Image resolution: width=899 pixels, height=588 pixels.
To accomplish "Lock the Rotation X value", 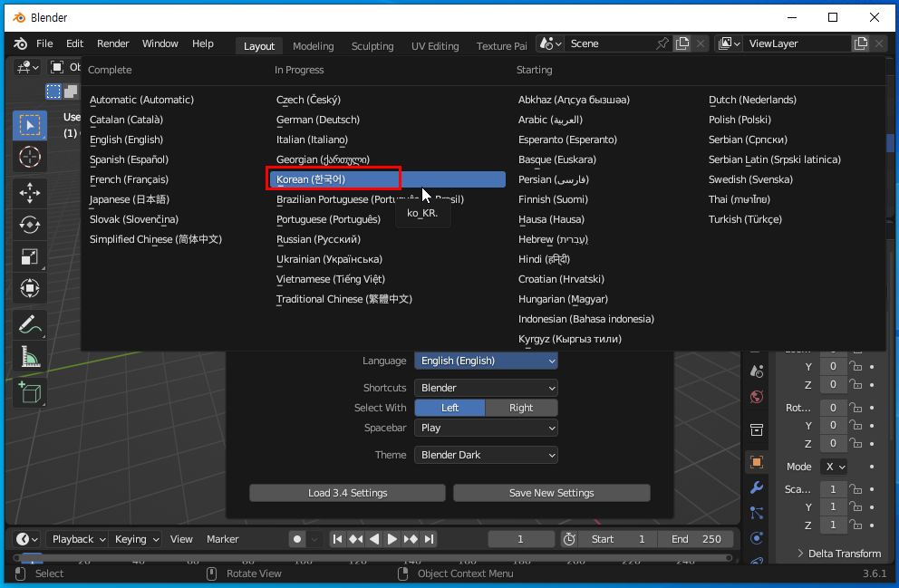I will (855, 408).
